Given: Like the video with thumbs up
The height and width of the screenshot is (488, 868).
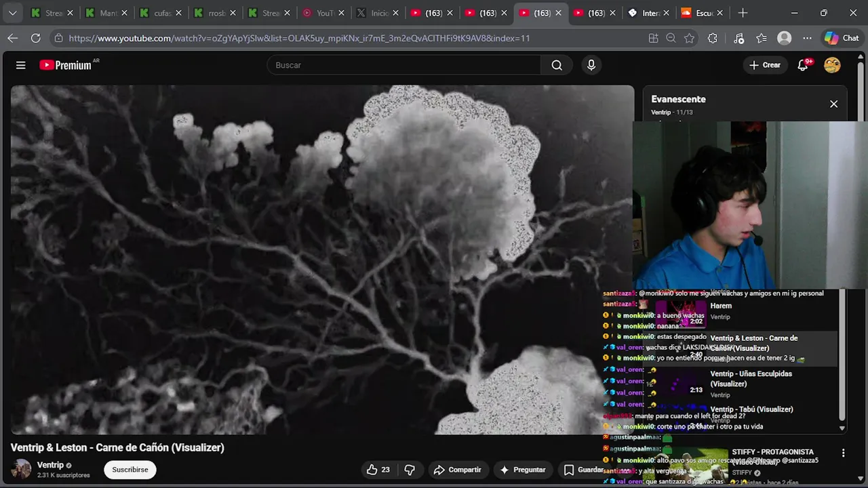Looking at the screenshot, I should 378,470.
